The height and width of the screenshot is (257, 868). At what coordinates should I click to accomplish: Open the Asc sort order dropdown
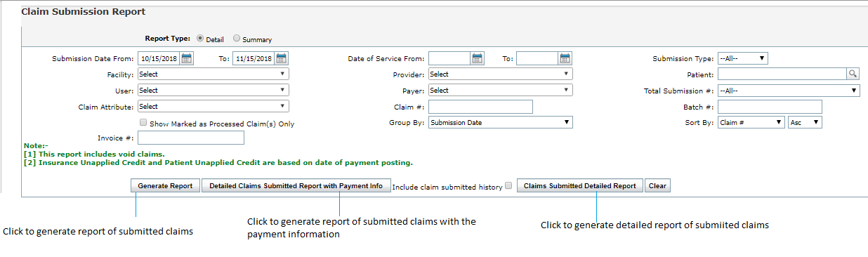(x=805, y=122)
